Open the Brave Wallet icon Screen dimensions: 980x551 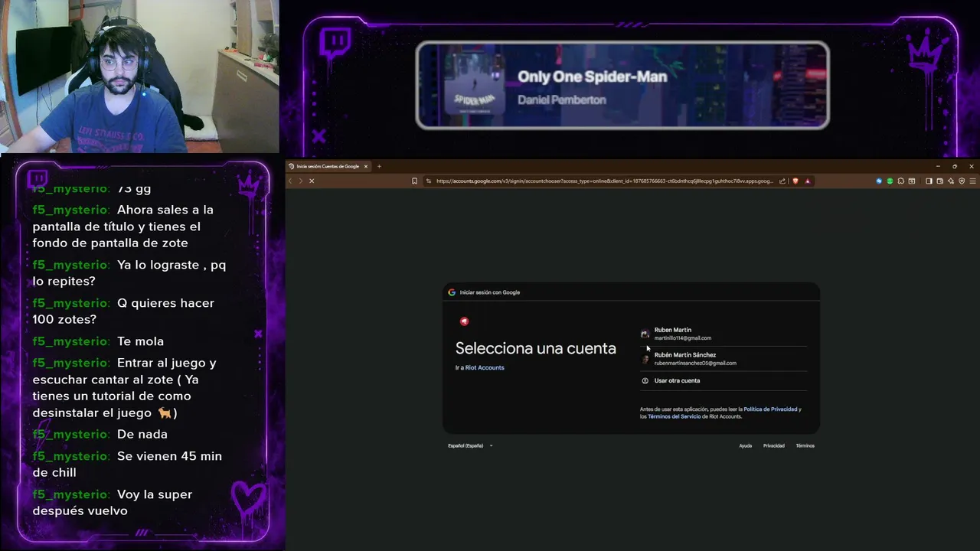click(939, 181)
